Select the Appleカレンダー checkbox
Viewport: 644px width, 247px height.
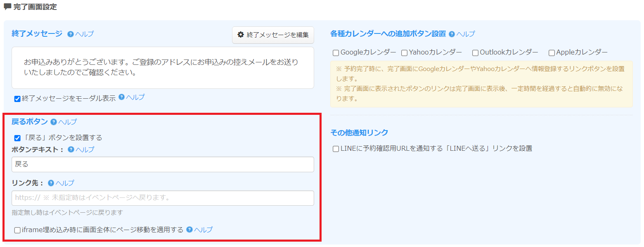[552, 53]
